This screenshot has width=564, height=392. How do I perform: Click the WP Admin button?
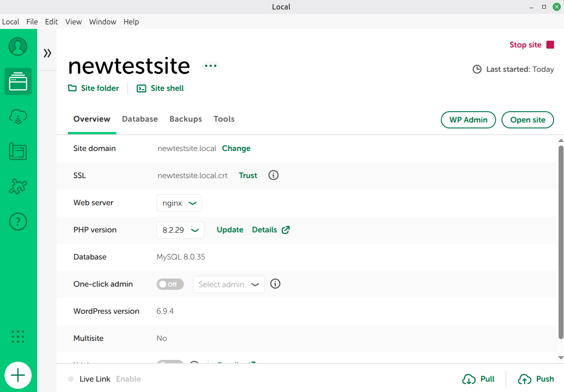(x=468, y=120)
